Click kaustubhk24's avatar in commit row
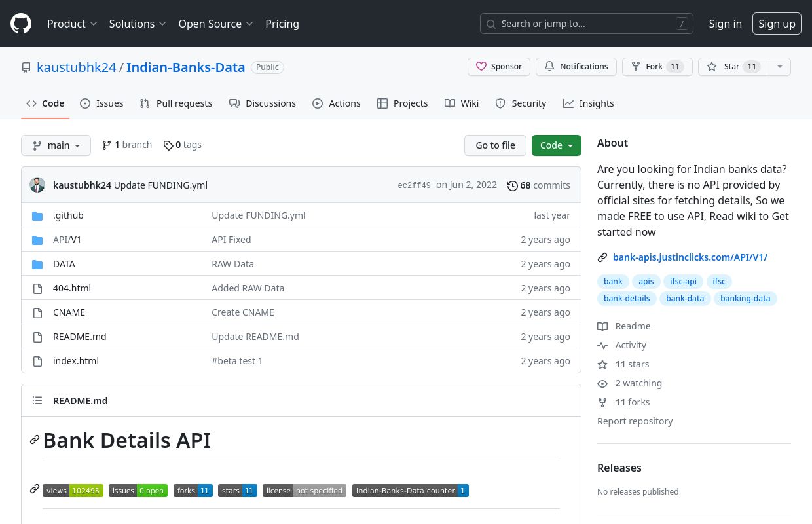The height and width of the screenshot is (524, 812). pyautogui.click(x=37, y=185)
